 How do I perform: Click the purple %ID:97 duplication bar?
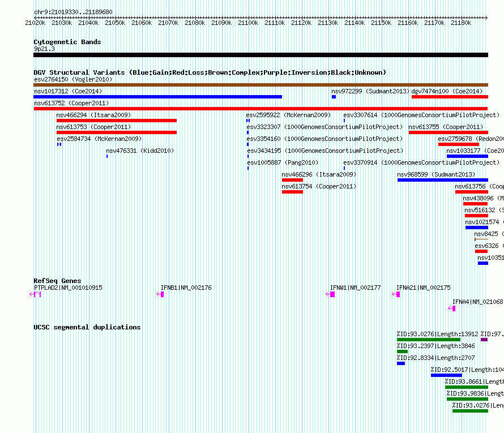point(484,340)
